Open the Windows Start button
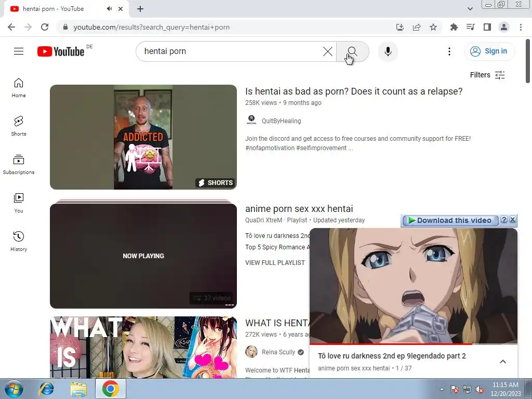The image size is (532, 399). pyautogui.click(x=14, y=389)
